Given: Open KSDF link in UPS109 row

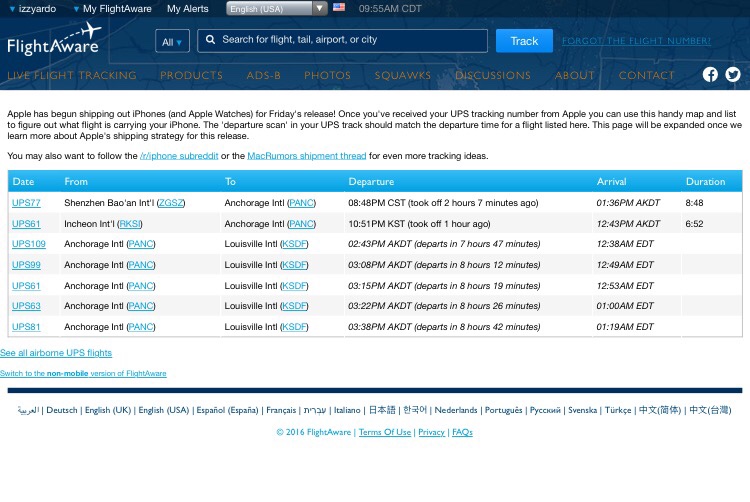Looking at the screenshot, I should coord(294,244).
